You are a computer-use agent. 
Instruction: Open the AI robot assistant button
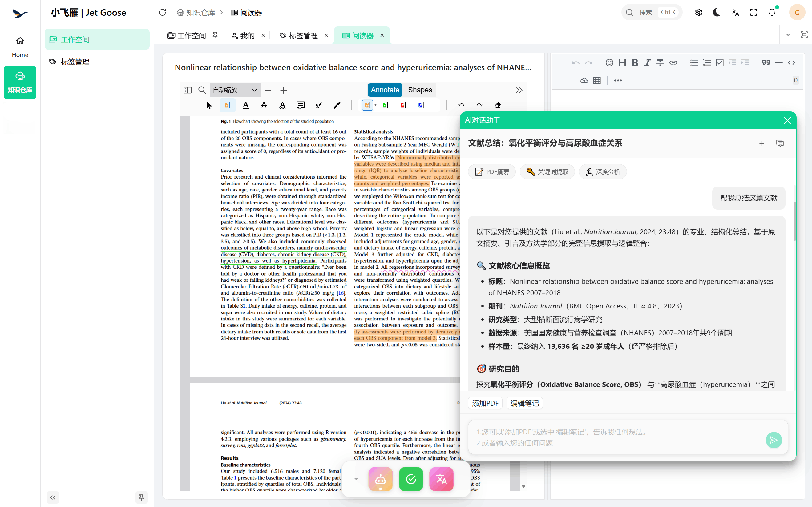tap(380, 479)
